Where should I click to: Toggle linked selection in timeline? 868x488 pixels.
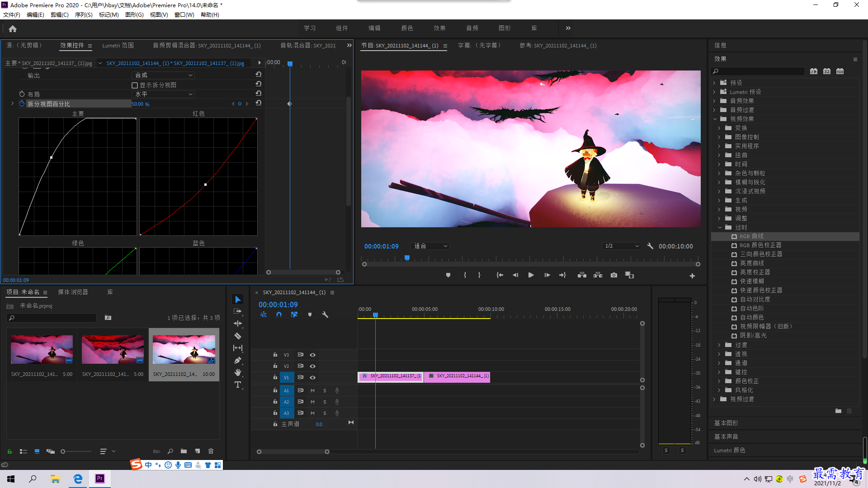pos(294,314)
